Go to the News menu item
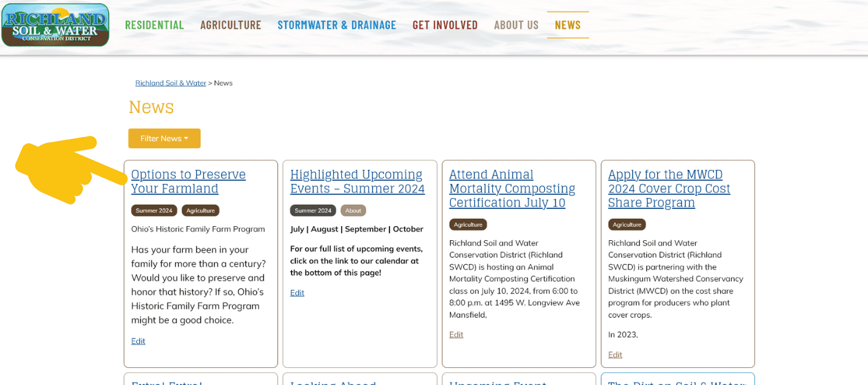This screenshot has height=385, width=868. [568, 25]
